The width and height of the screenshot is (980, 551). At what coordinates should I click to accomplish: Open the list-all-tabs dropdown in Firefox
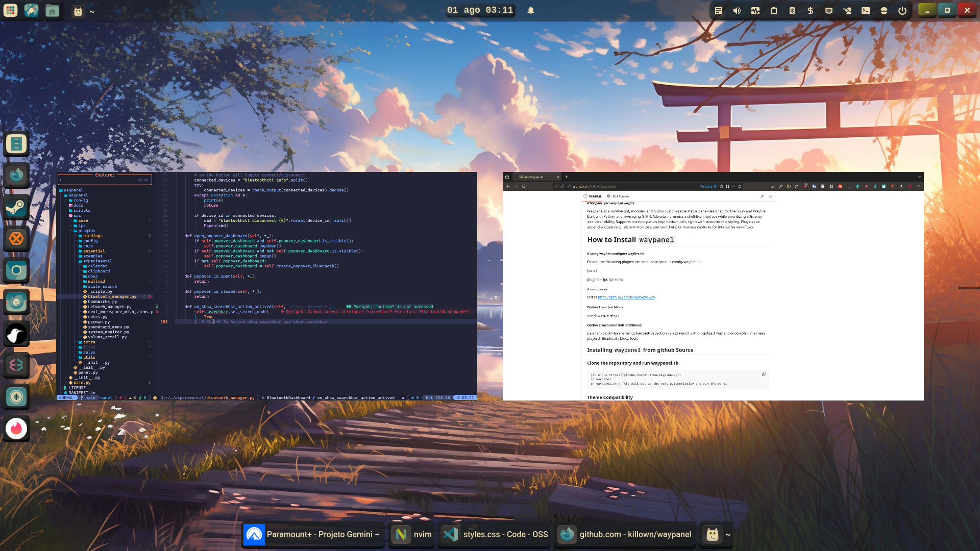(920, 177)
